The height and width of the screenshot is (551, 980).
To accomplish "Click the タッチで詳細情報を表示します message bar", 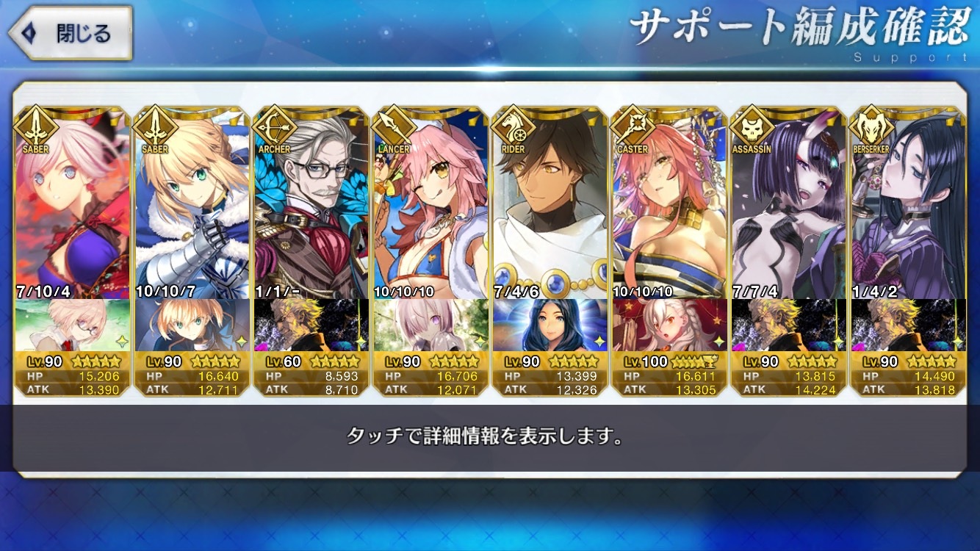I will tap(485, 438).
